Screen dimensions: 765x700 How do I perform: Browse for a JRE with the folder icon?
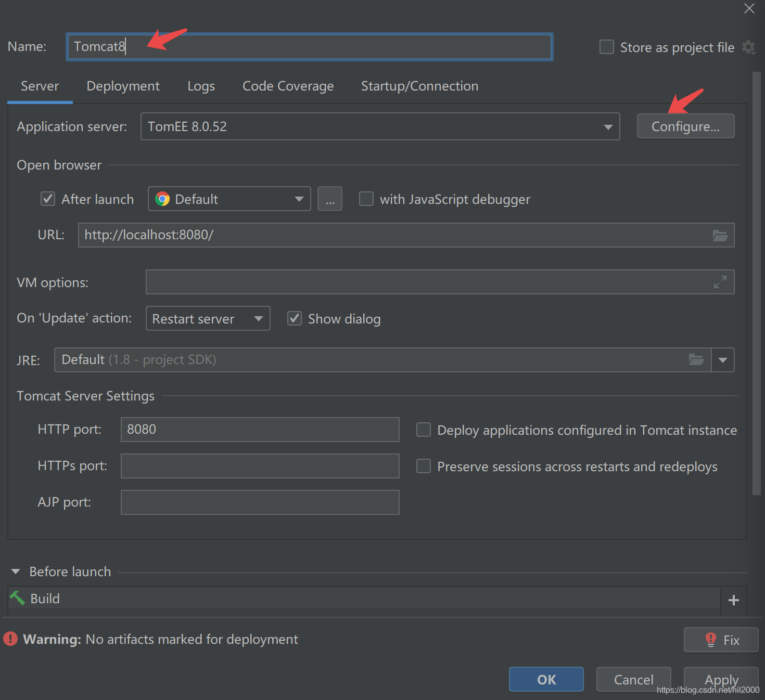coord(696,359)
